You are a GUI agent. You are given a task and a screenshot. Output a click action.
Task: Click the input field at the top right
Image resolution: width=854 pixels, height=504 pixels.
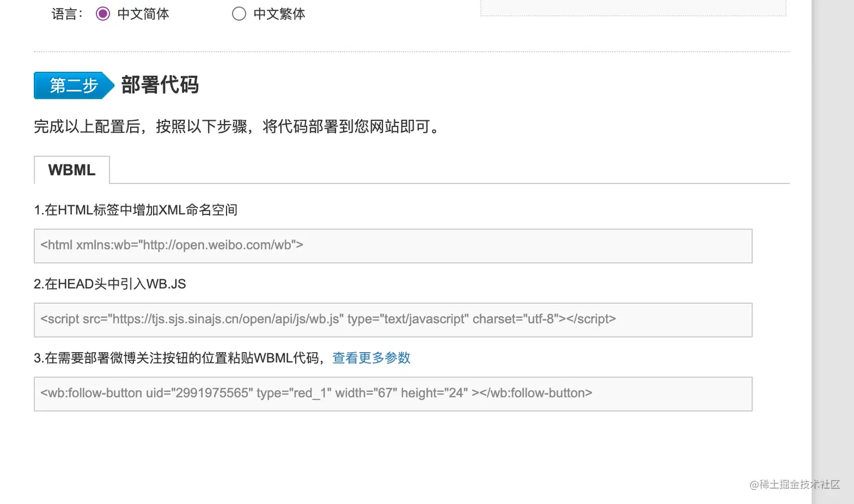coord(633,6)
